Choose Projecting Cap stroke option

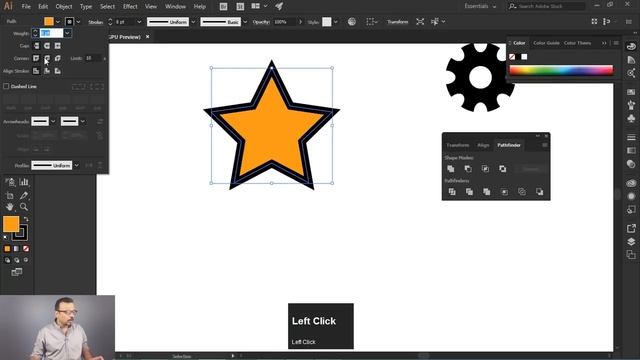click(x=58, y=46)
